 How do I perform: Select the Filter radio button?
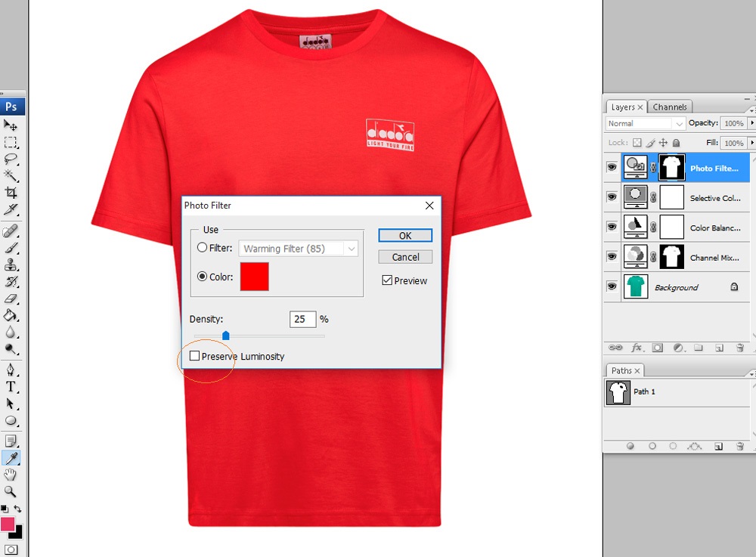(202, 248)
